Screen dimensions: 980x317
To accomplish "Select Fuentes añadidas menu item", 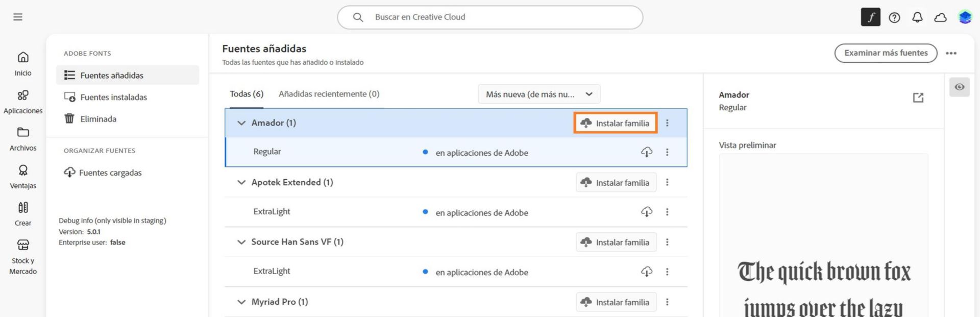I will pyautogui.click(x=128, y=75).
